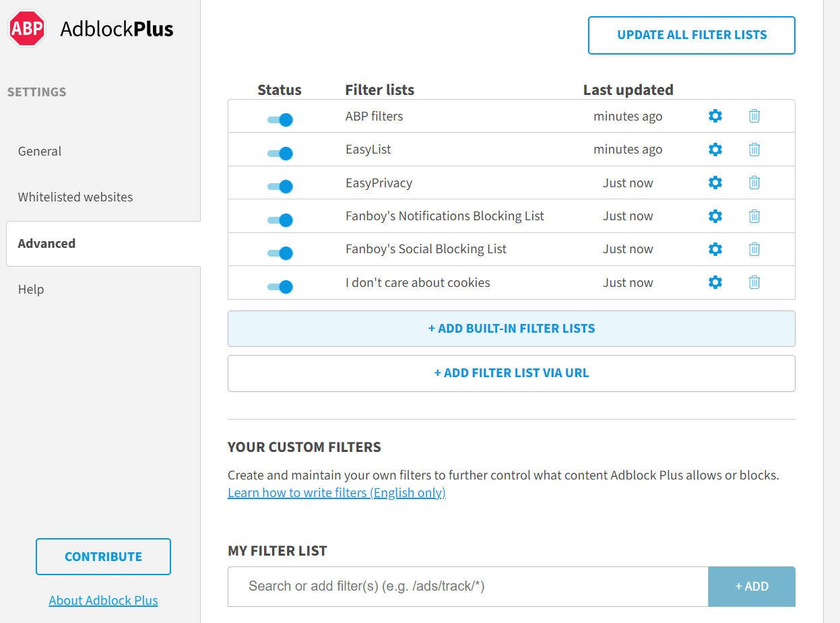Open settings gear for EasyList
Viewport: 840px width, 623px height.
pos(715,150)
